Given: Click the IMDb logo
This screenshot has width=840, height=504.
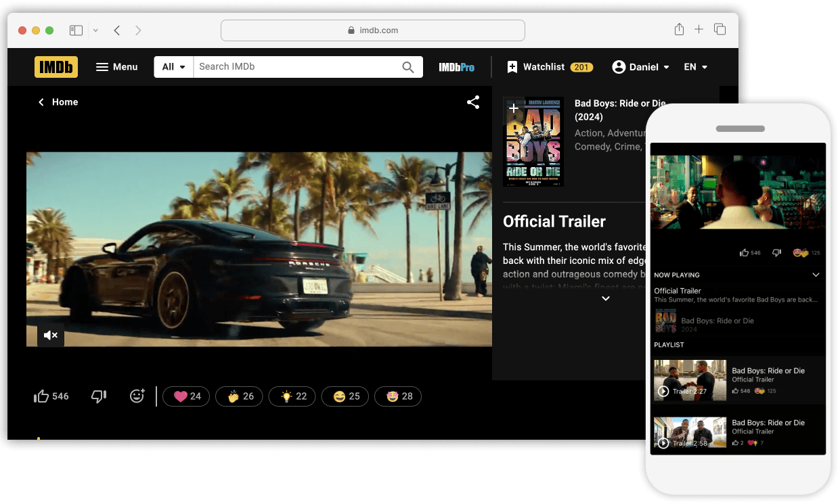Looking at the screenshot, I should coord(56,67).
